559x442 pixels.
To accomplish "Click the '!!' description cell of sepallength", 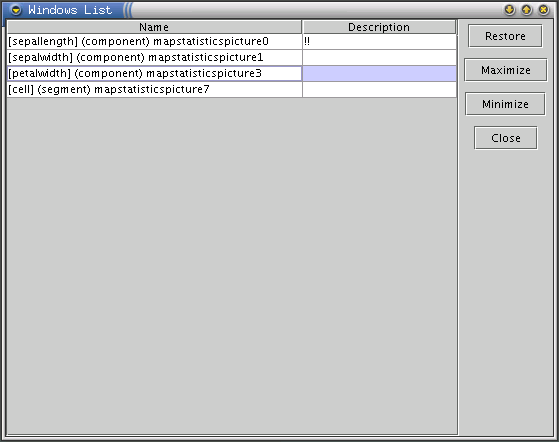I will click(379, 42).
